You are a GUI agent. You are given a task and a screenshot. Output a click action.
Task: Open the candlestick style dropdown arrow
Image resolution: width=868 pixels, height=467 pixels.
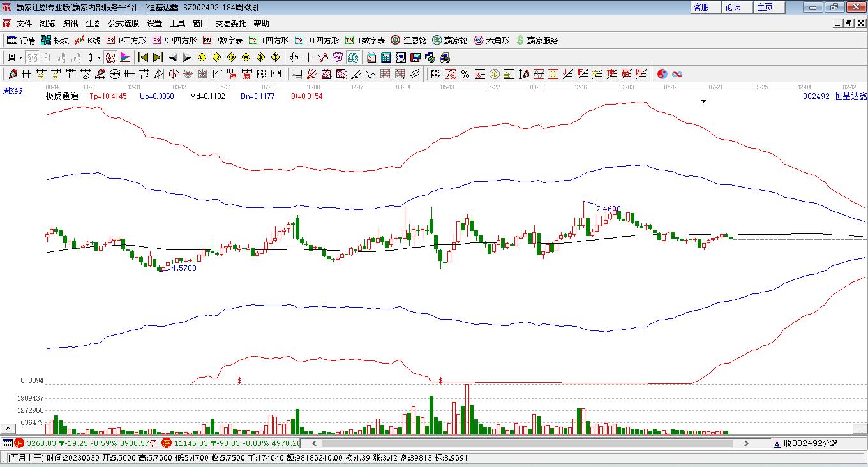pyautogui.click(x=99, y=57)
